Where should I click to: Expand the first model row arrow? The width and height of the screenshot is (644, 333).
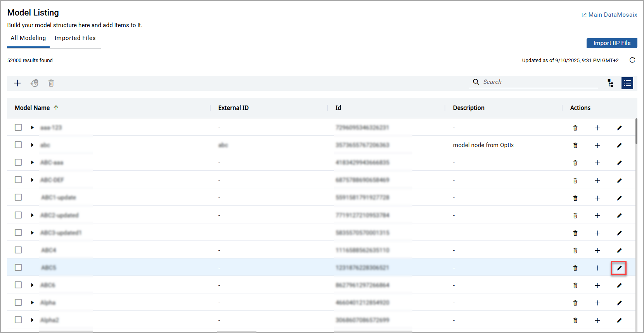tap(32, 127)
